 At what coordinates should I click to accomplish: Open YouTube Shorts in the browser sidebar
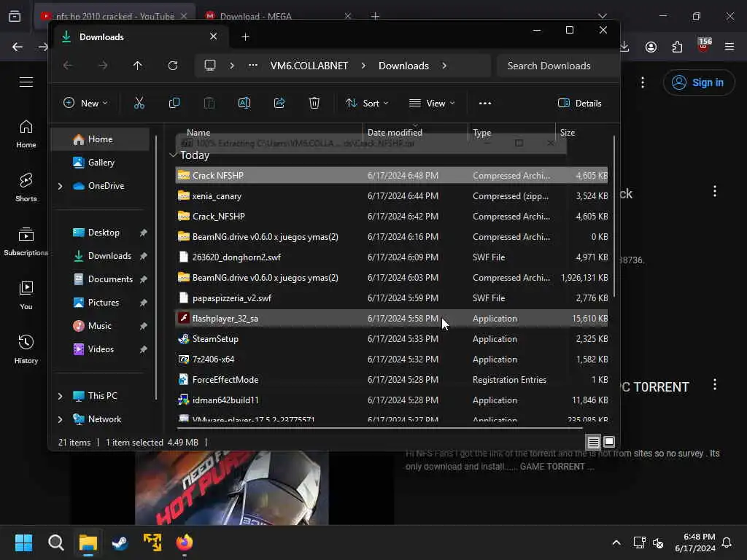click(26, 187)
